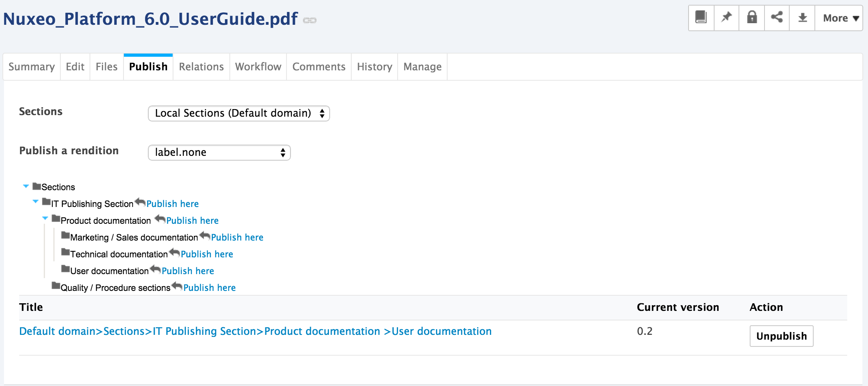The height and width of the screenshot is (386, 868).
Task: Publish here in User documentation
Action: click(x=188, y=271)
